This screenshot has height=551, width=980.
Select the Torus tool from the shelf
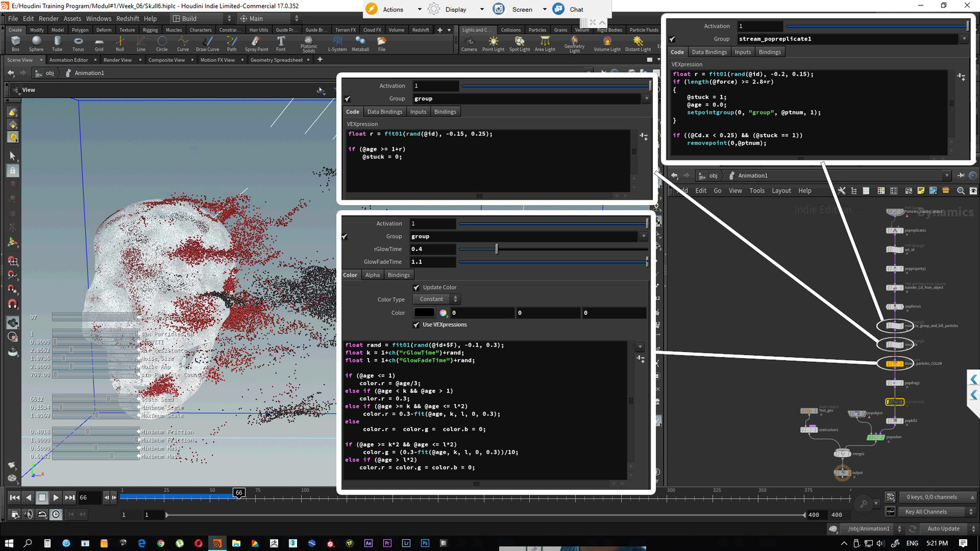78,42
